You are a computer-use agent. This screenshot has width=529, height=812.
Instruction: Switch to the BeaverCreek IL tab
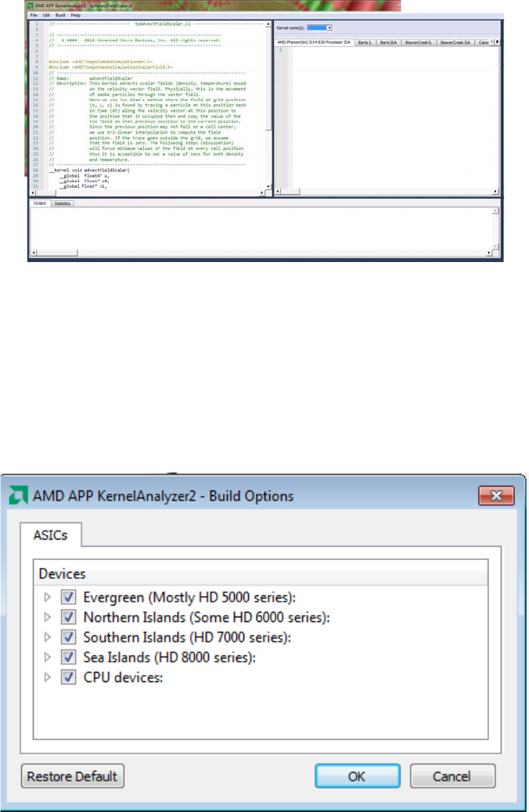tap(419, 42)
